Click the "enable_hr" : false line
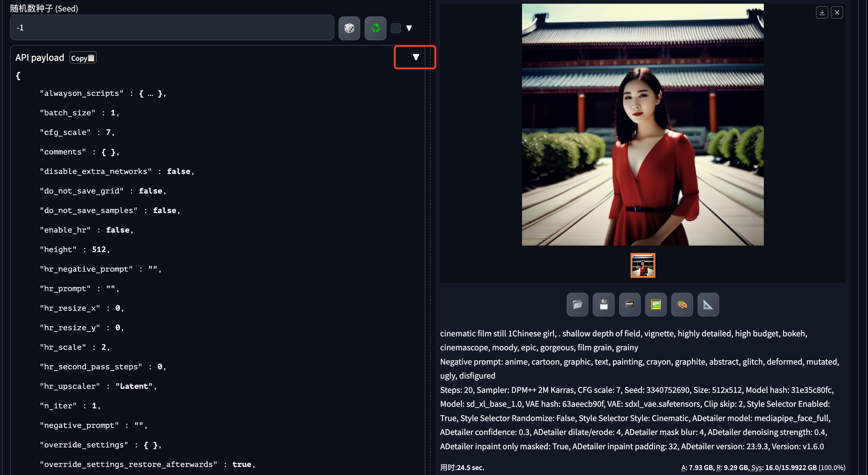Viewport: 868px width, 475px height. (86, 230)
